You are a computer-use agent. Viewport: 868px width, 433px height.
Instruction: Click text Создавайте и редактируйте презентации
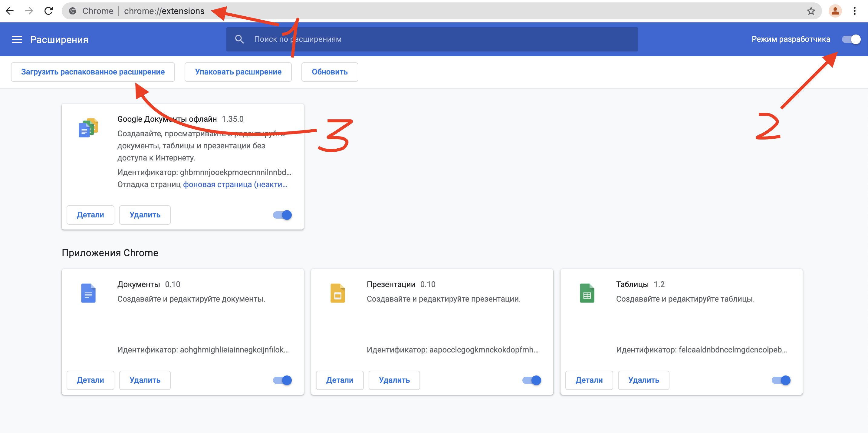click(444, 299)
